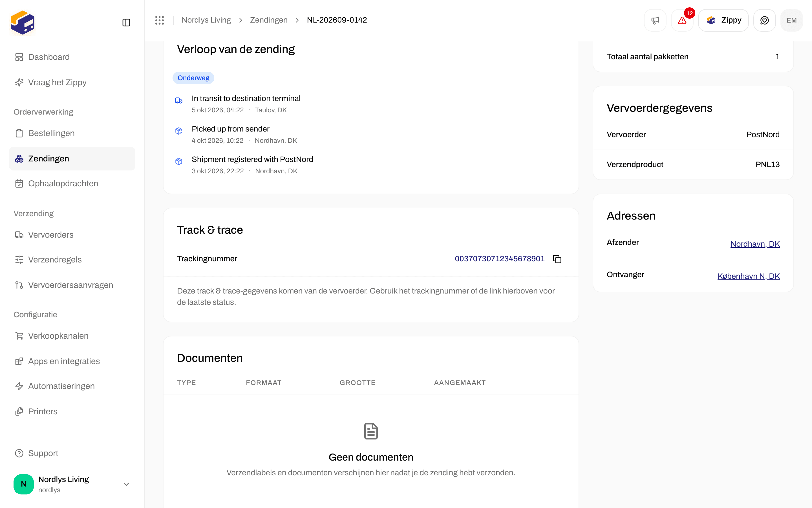812x508 pixels.
Task: Open Verkoopkanalen
Action: coord(72,336)
